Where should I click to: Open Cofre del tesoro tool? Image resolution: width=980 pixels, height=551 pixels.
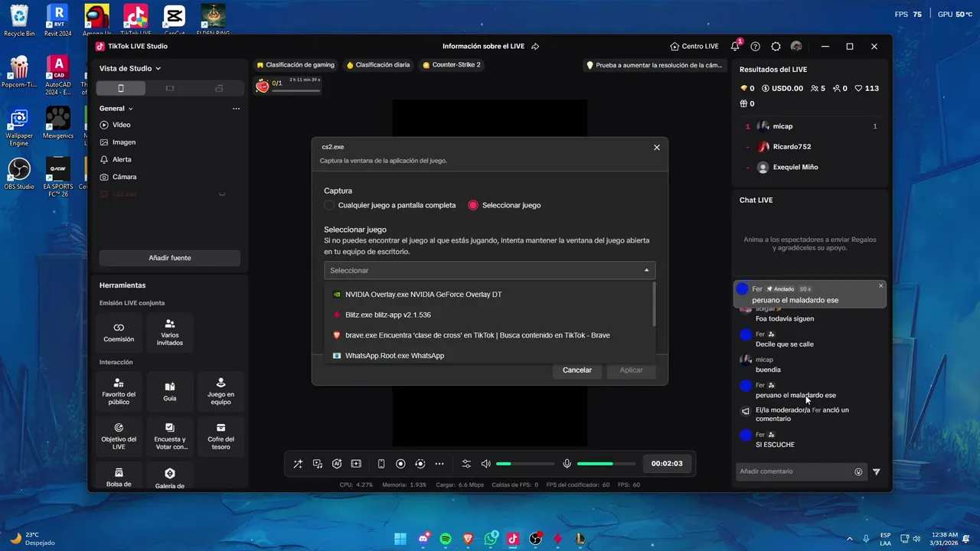point(220,436)
